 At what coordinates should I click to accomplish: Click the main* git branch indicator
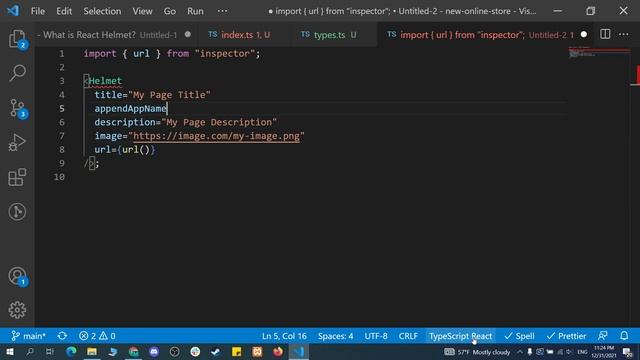coord(29,336)
